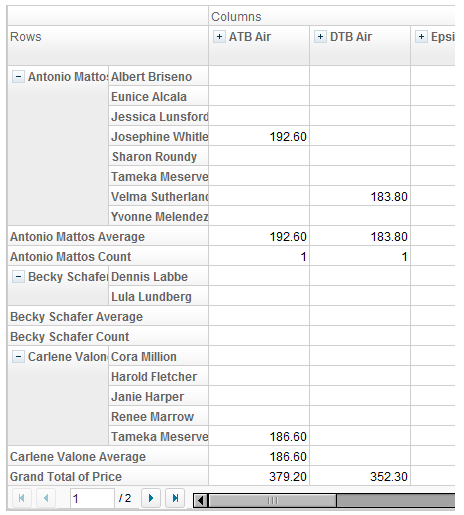This screenshot has height=515, width=464.
Task: Expand the DTB Air column
Action: click(x=320, y=37)
